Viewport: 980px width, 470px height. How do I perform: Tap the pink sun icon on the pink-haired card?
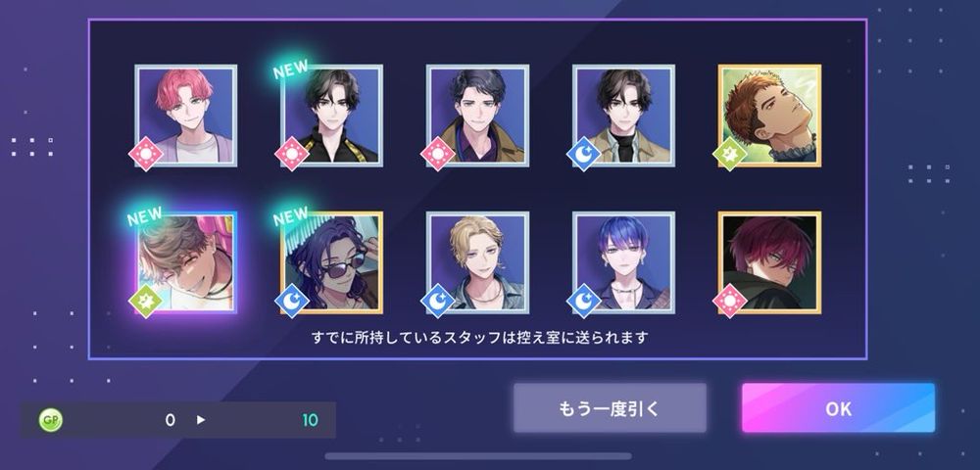click(146, 154)
